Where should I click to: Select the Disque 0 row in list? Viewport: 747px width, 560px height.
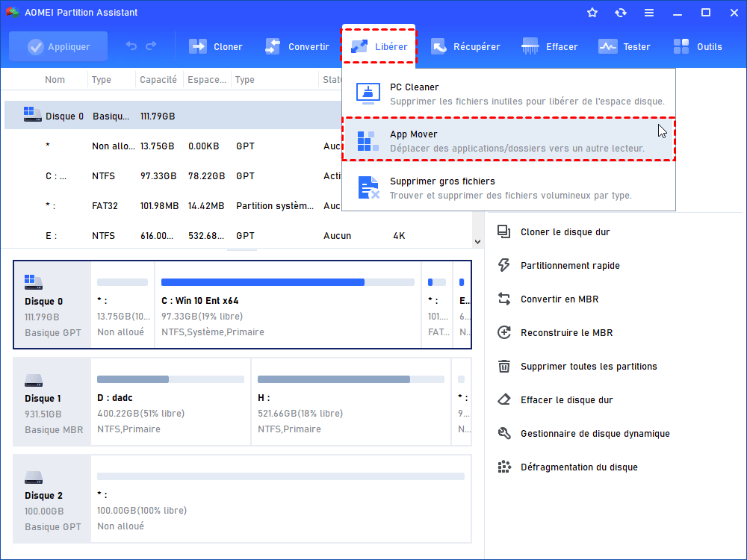pos(173,116)
